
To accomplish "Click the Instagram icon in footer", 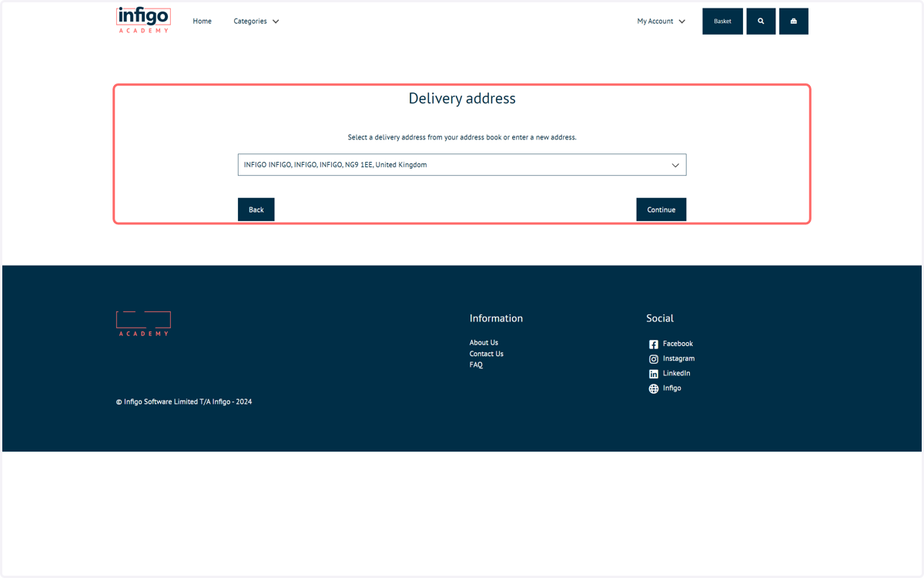I will pos(654,359).
